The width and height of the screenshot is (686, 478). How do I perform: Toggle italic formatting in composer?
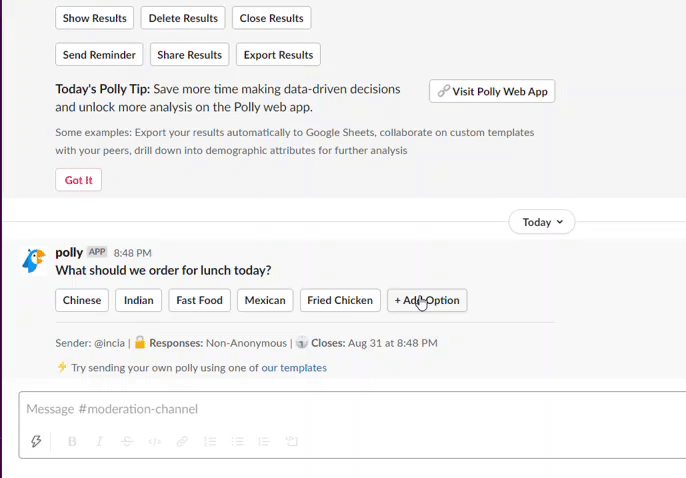99,441
